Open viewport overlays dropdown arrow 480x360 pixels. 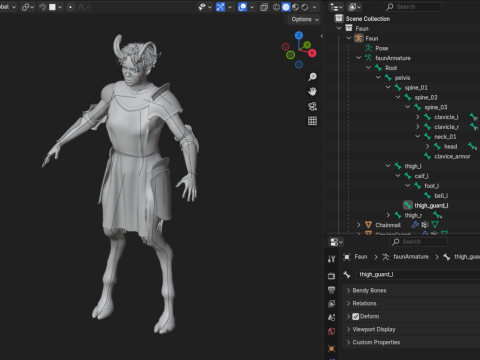252,7
